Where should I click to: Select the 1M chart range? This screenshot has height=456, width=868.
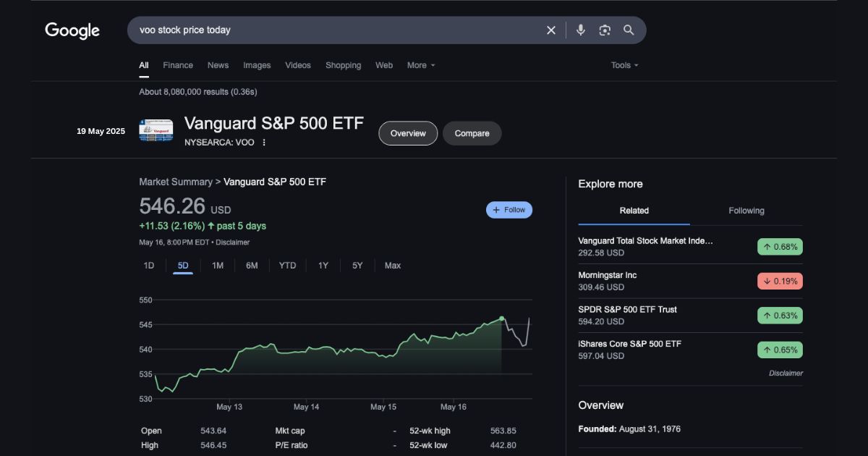coord(217,266)
